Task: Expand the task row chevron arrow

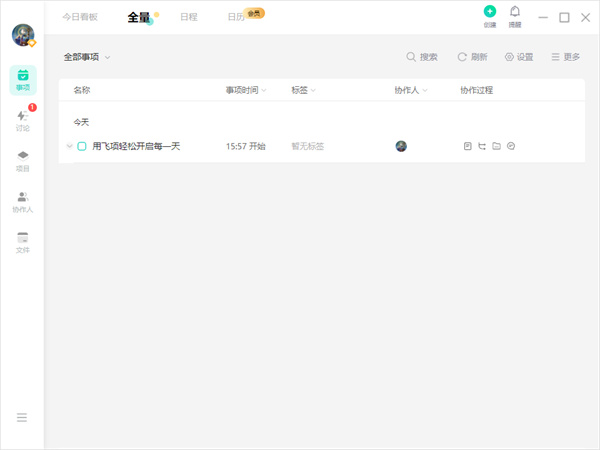Action: point(69,146)
